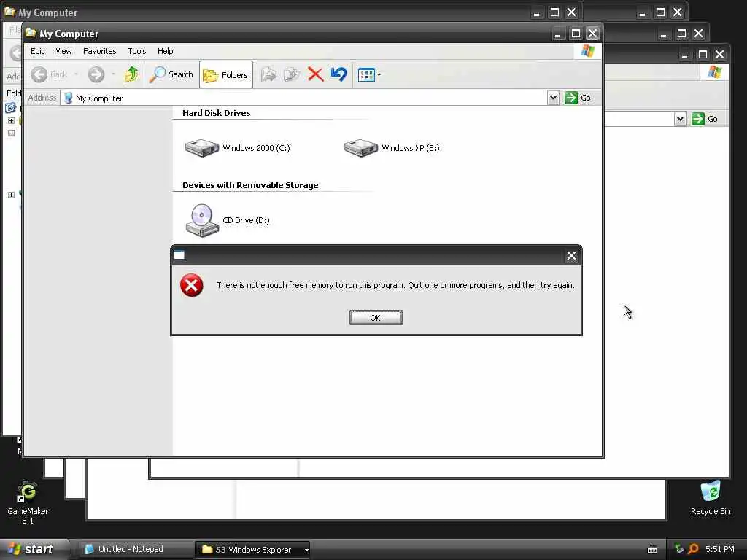The image size is (747, 560).
Task: Click the Start button
Action: coord(34,549)
